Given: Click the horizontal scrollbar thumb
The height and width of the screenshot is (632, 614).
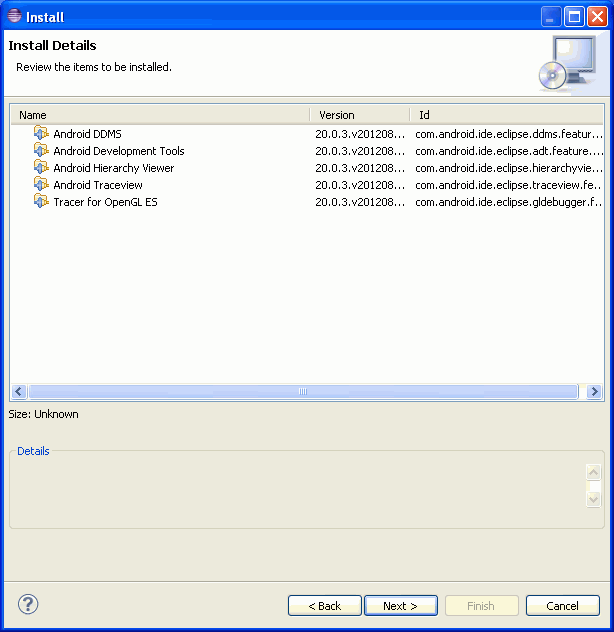Looking at the screenshot, I should point(303,391).
